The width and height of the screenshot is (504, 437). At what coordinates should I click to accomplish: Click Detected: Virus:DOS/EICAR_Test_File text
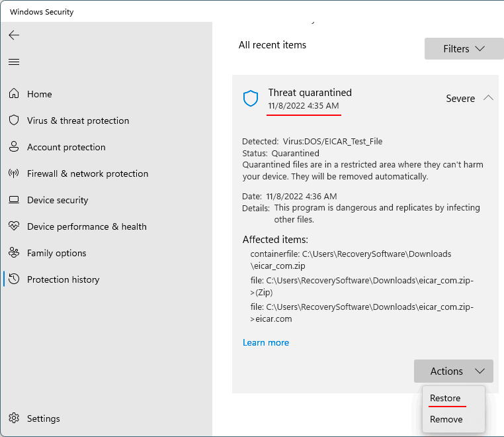click(312, 141)
